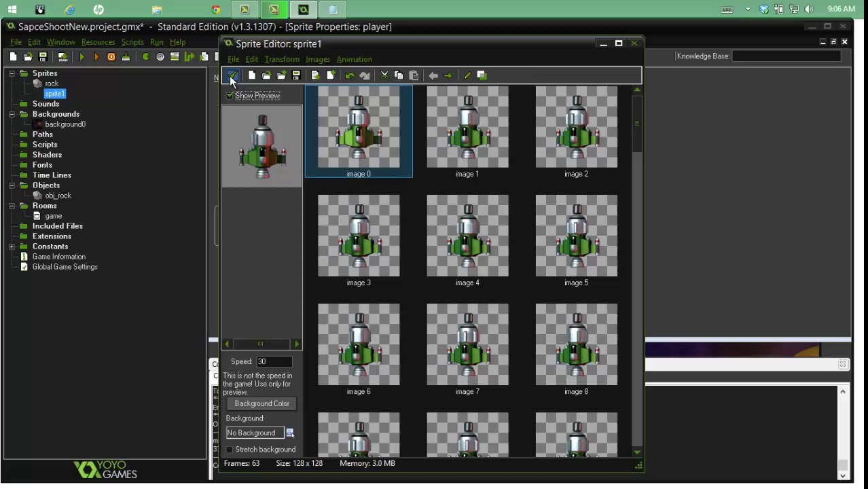Confirm sprite edits with the green checkmark
Image resolution: width=868 pixels, height=489 pixels.
232,75
